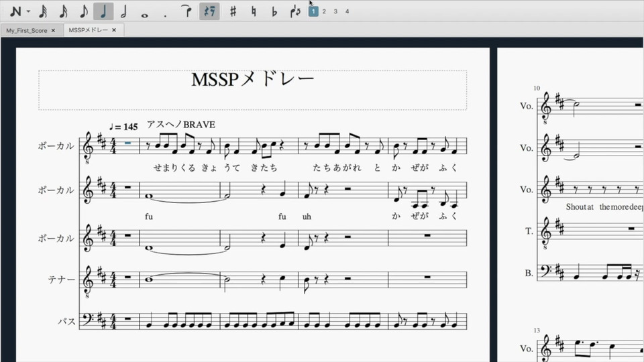Select lyric せまりくる under first staff

pos(174,168)
